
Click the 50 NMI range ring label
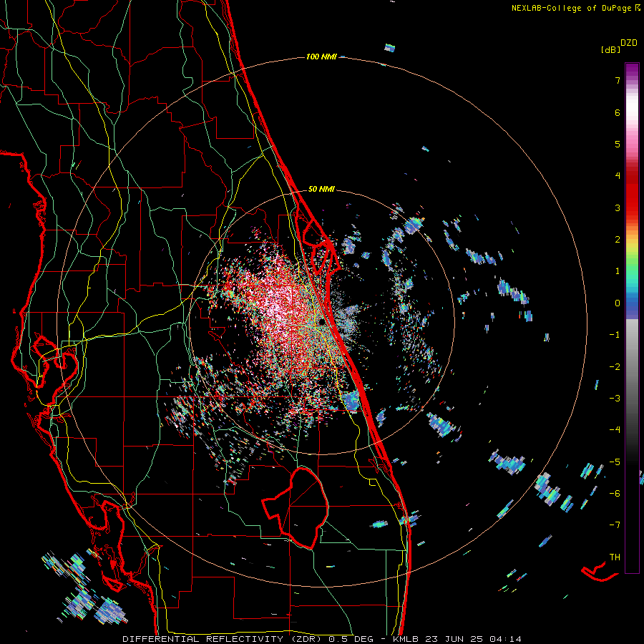(321, 189)
